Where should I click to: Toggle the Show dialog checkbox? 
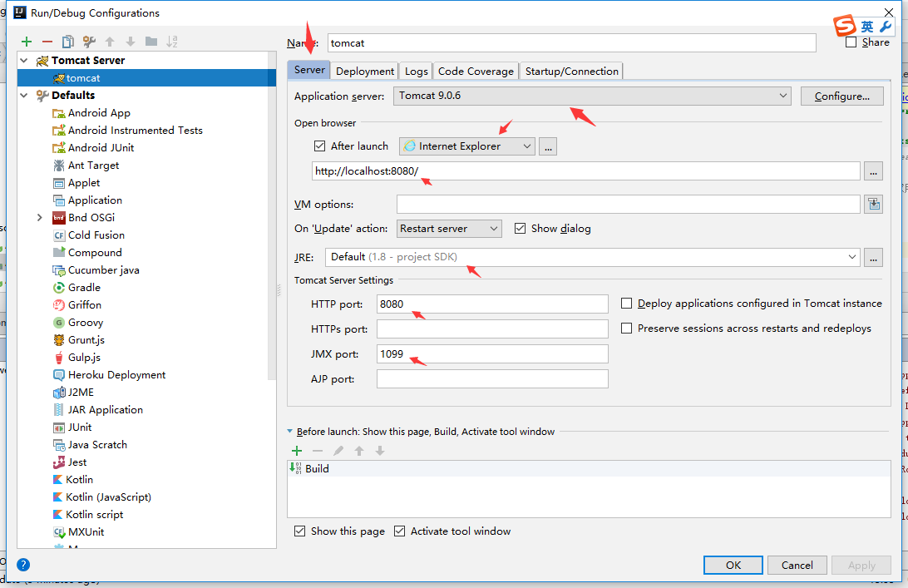521,229
